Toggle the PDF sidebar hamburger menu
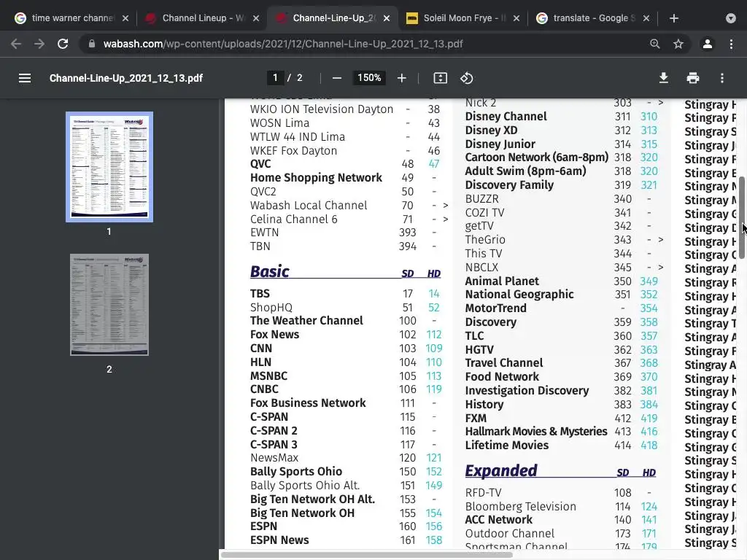This screenshot has height=560, width=747. click(25, 78)
